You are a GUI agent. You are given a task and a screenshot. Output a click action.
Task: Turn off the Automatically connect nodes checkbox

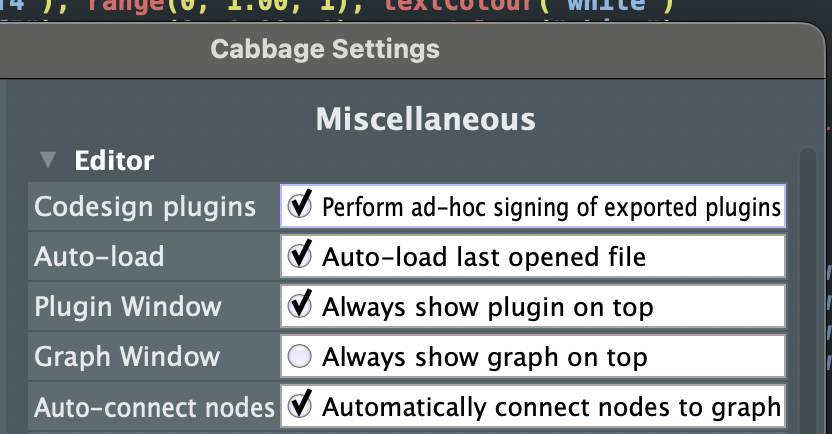300,406
